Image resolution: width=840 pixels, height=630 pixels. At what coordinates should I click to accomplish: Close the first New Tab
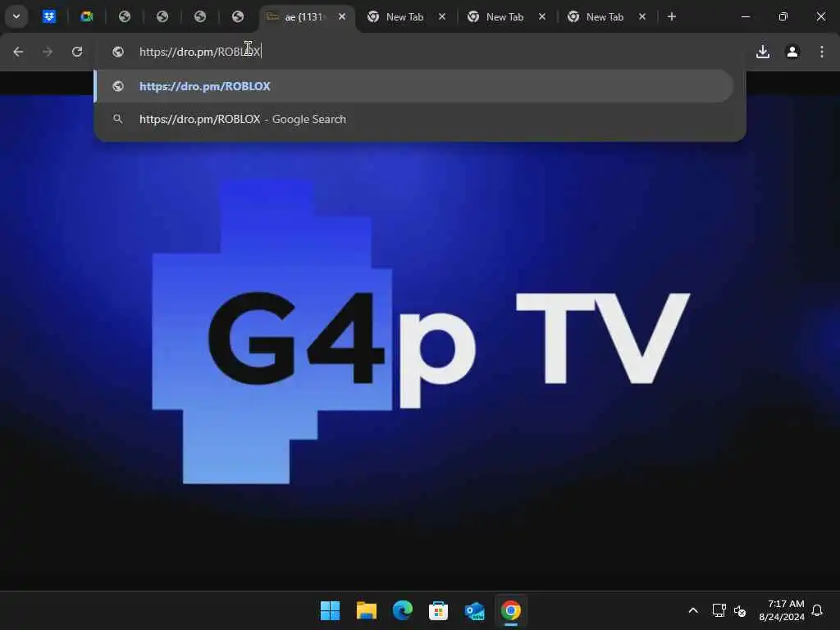[x=442, y=16]
